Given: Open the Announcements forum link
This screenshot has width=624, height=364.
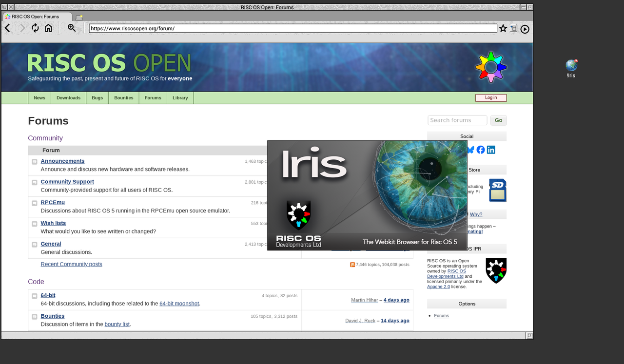Looking at the screenshot, I should tap(62, 161).
